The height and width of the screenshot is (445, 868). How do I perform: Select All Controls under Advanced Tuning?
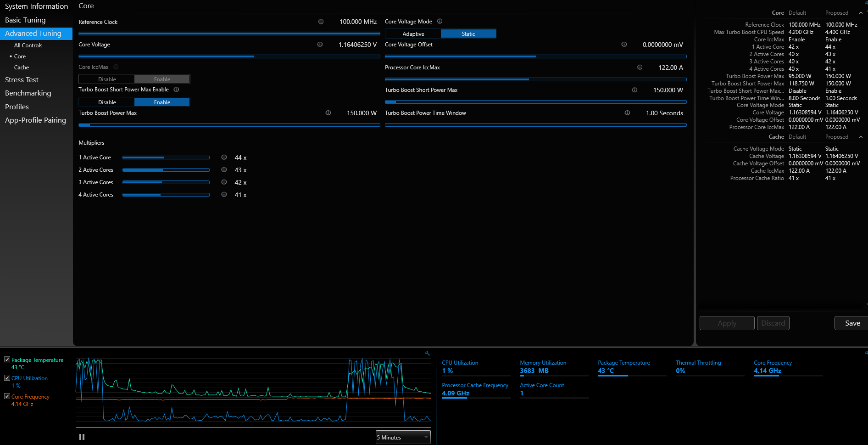coord(28,45)
